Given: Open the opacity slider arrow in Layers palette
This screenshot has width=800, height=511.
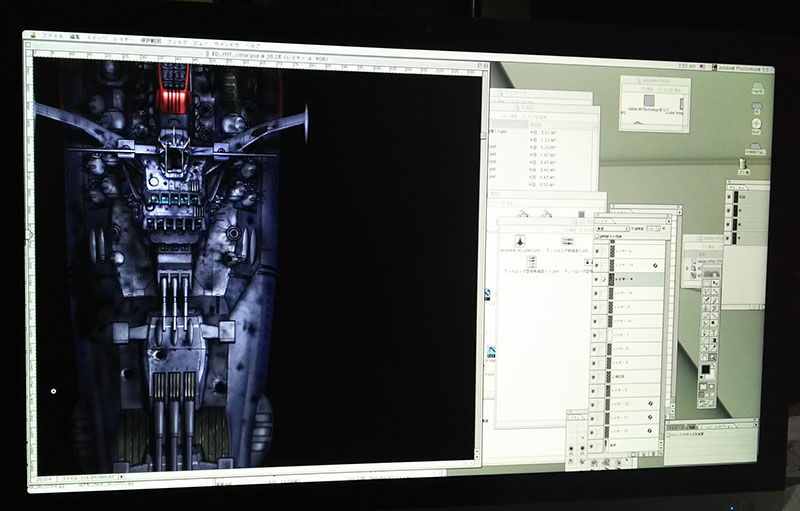Looking at the screenshot, I should (x=658, y=228).
